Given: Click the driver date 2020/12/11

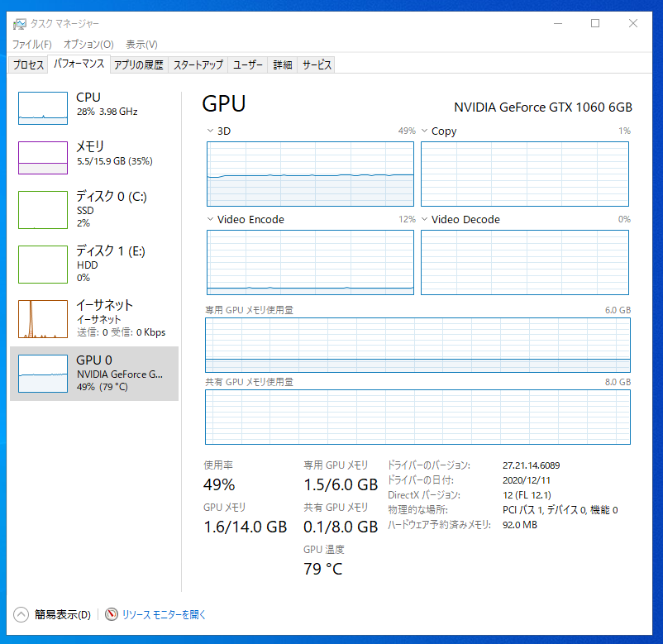Looking at the screenshot, I should tap(527, 480).
